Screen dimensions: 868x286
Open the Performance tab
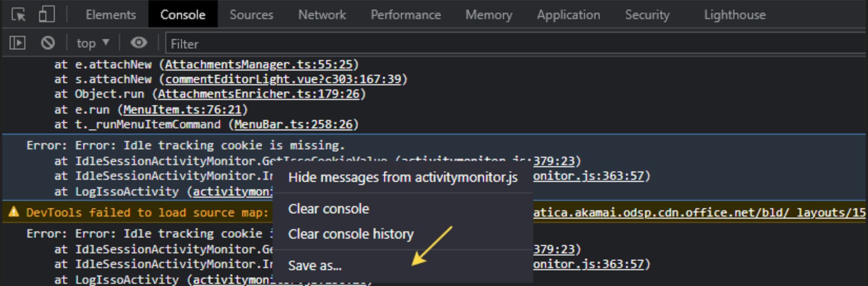(x=406, y=14)
